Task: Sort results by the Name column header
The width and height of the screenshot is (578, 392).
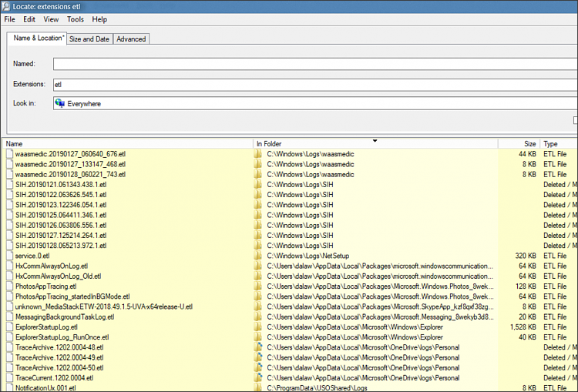Action: [127, 144]
